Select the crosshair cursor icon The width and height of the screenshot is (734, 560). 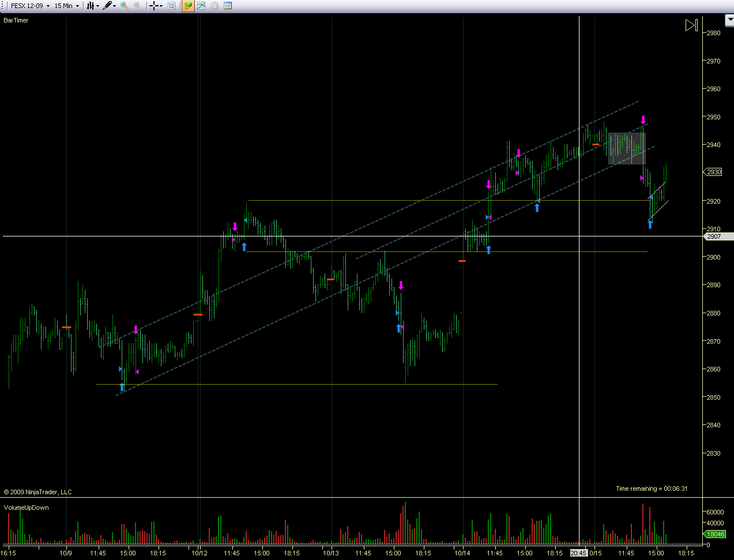point(154,6)
